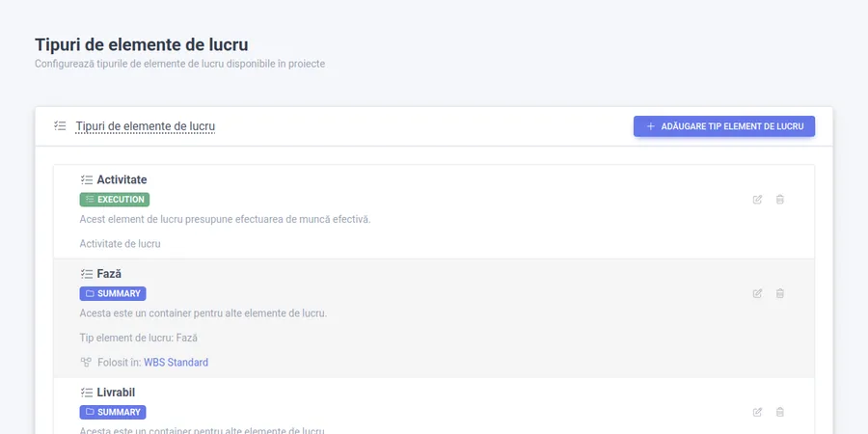Click the subtitle starting with Configurează tipurile
Viewport: 868px width, 434px height.
pos(180,64)
